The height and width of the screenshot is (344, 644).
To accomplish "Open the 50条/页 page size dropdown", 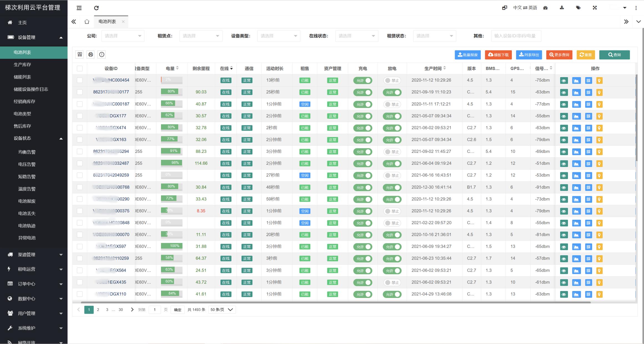I will coord(222,310).
